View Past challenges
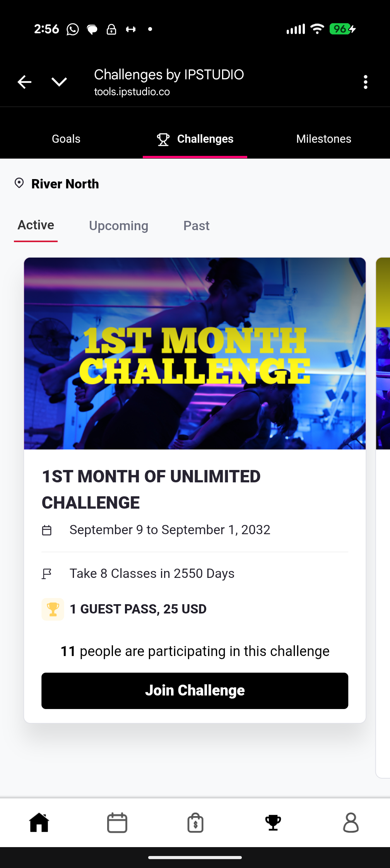 (196, 226)
